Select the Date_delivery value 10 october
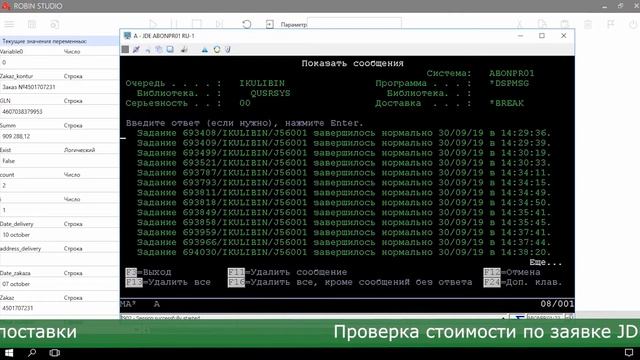Viewport: 640px width, 360px height. point(16,235)
